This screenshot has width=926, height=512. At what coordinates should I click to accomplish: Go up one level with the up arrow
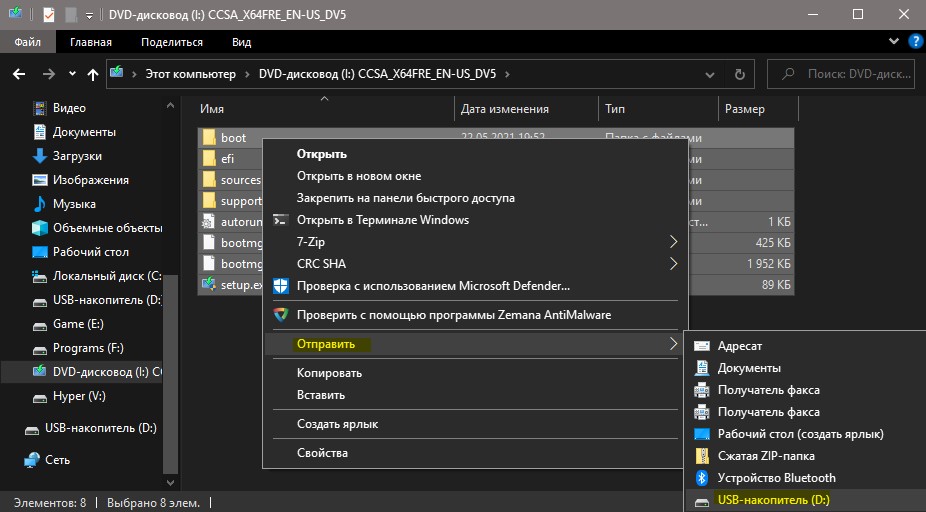point(93,74)
